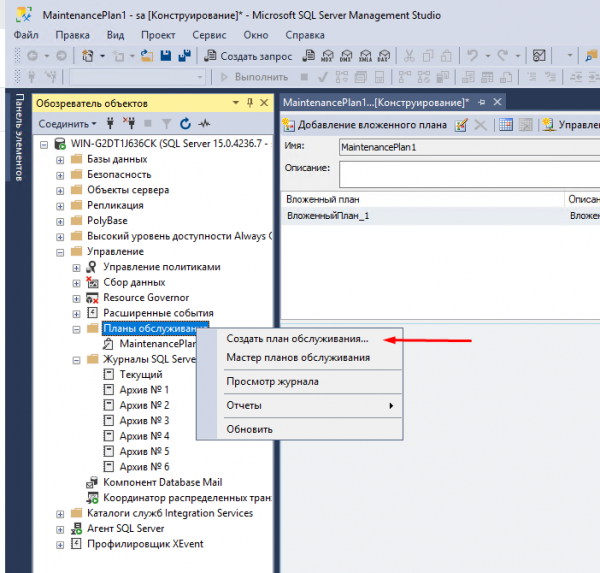Click the schedule calendar grid icon
Screen dimensions: 600x573
point(506,125)
